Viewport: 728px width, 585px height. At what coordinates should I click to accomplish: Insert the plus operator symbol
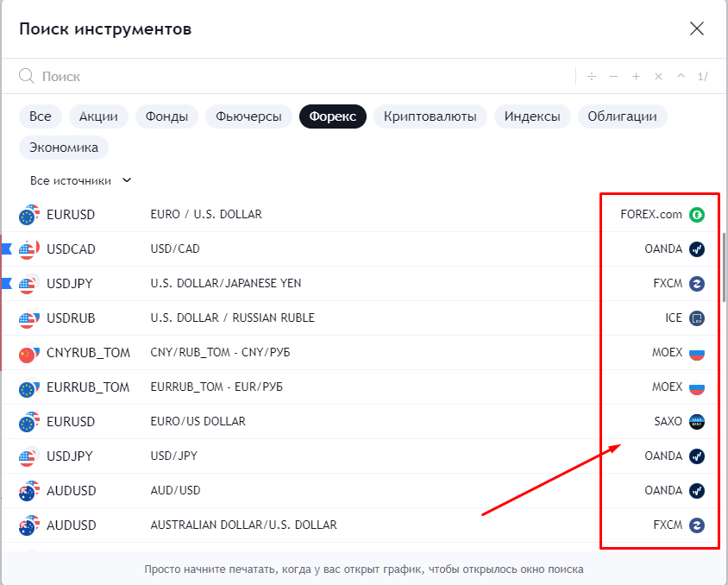(636, 76)
